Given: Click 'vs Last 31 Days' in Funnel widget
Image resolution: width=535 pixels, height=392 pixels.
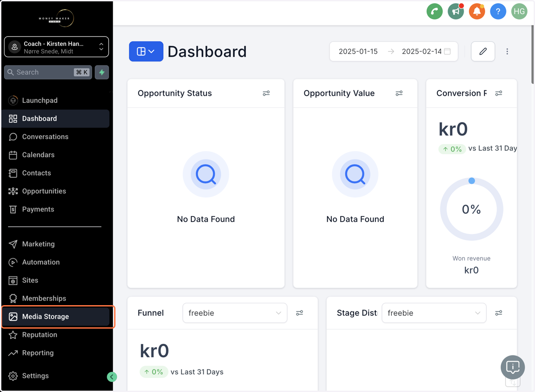Looking at the screenshot, I should click(x=197, y=372).
